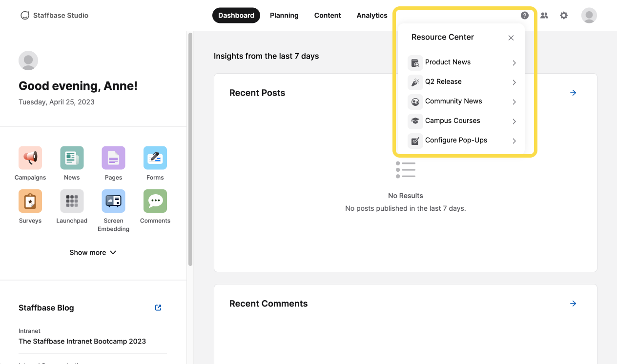Click the Resource Center title
This screenshot has width=617, height=364.
[443, 37]
